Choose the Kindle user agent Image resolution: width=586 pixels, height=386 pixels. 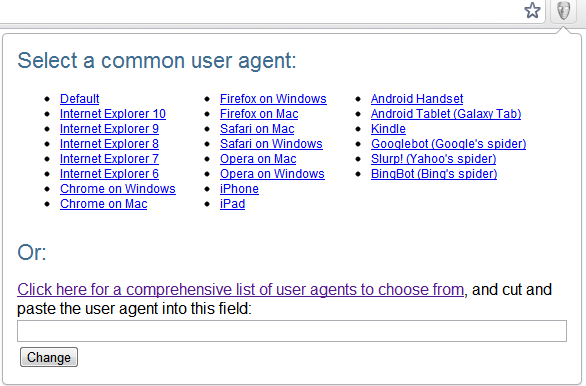(x=388, y=129)
